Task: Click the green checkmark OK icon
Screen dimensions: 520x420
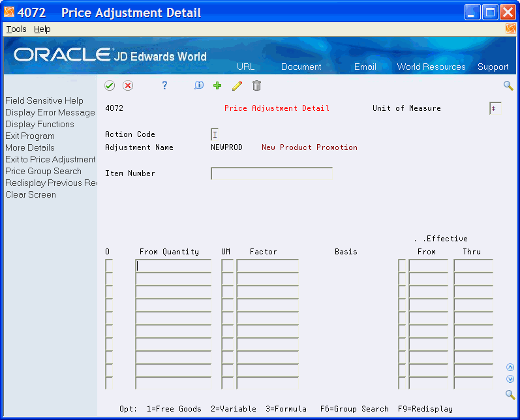Action: 110,85
